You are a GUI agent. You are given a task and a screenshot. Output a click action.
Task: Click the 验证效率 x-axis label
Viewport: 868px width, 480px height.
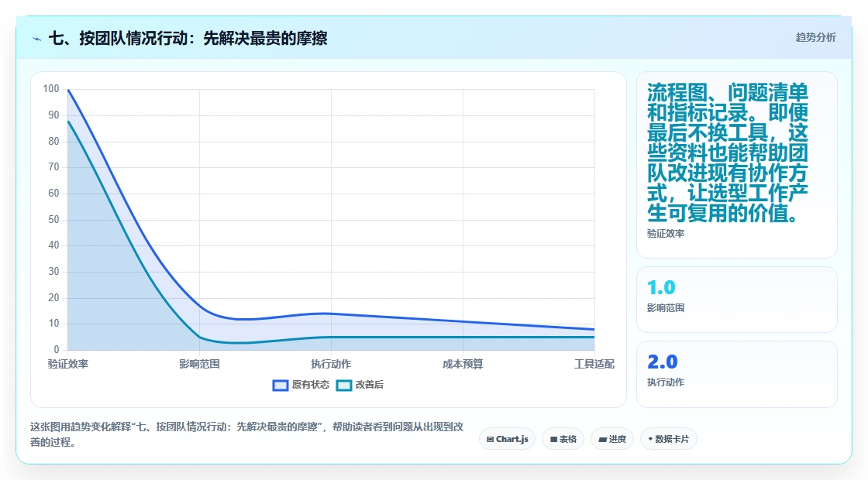68,364
